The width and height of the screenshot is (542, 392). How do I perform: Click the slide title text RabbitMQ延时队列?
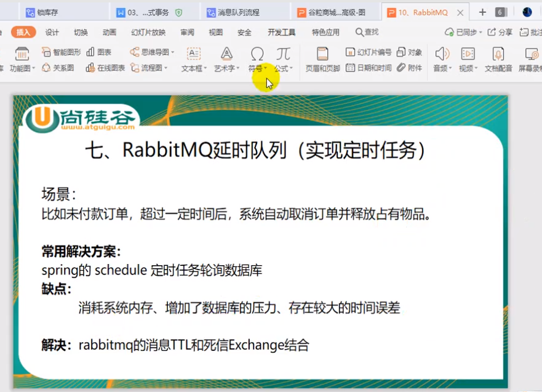point(255,151)
